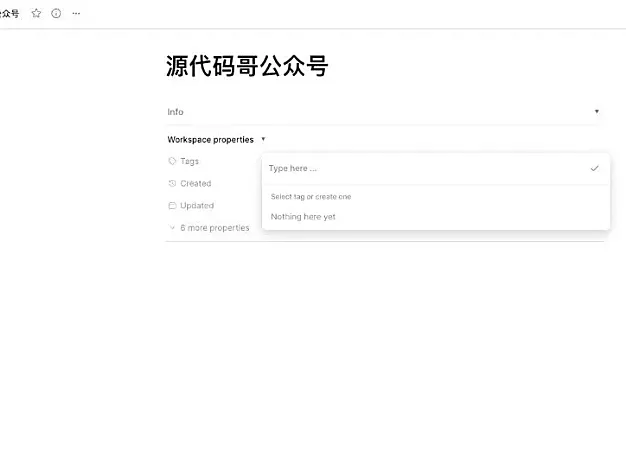Expand the Info section arrow

click(597, 111)
